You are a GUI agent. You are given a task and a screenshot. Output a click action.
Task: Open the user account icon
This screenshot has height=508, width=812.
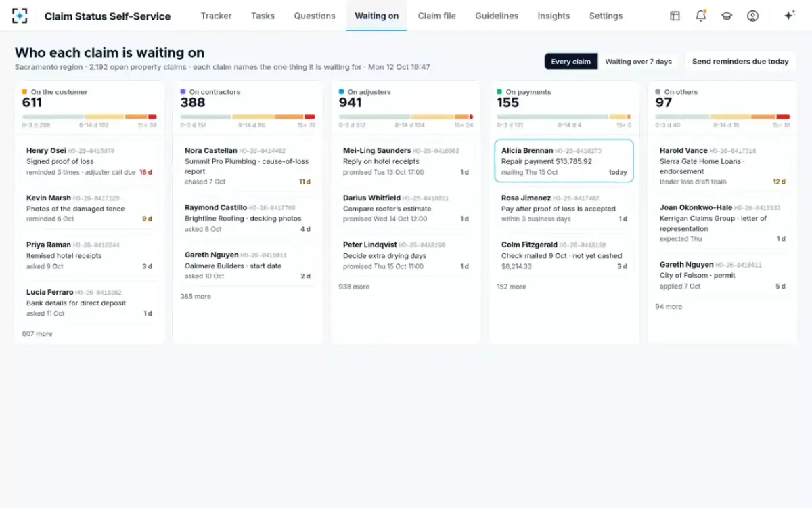coord(752,16)
